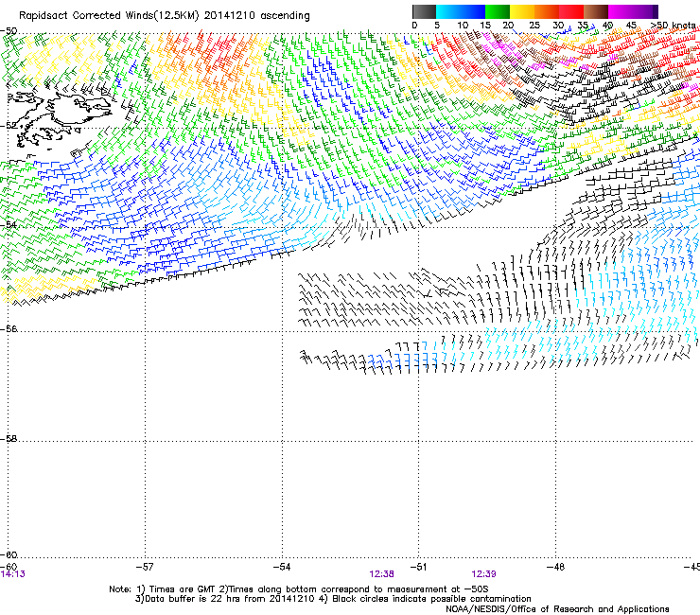Click the brown 35-40 knots legend swatch
The height and width of the screenshot is (615, 700).
(596, 11)
